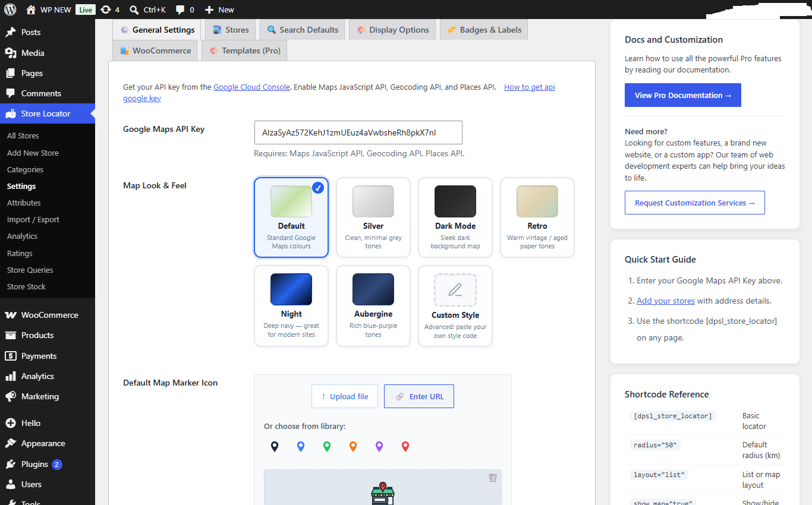Open Media via its sidebar icon
This screenshot has height=505, width=812.
[x=11, y=53]
